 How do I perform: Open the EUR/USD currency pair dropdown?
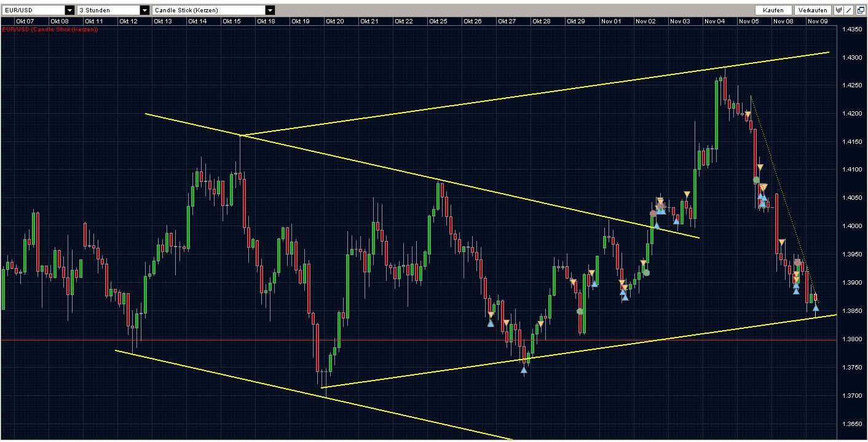[x=69, y=9]
